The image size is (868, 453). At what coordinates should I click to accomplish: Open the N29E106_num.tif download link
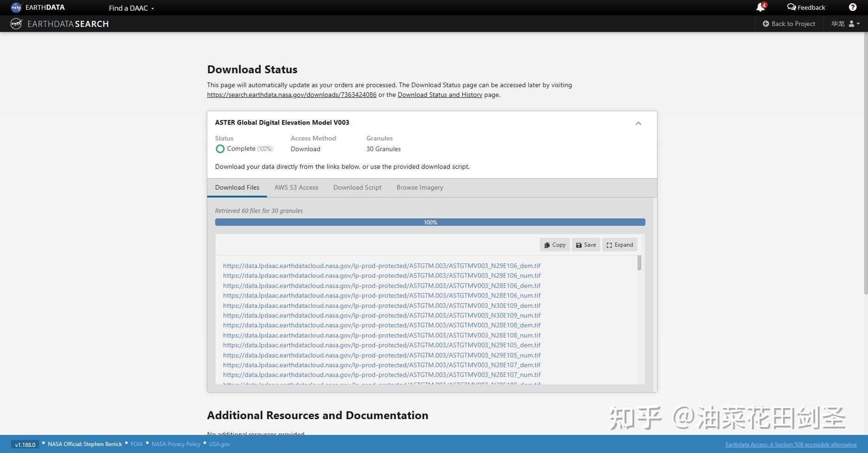coord(382,275)
